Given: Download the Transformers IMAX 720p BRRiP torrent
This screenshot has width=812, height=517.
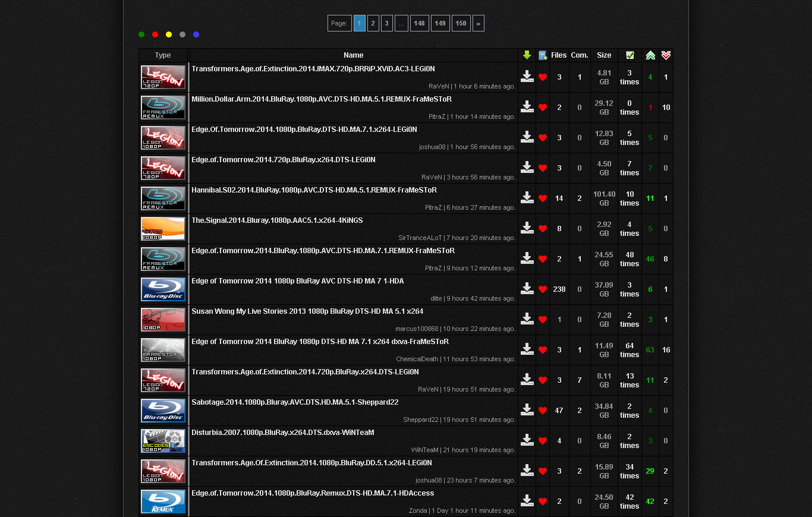Looking at the screenshot, I should pyautogui.click(x=527, y=77).
